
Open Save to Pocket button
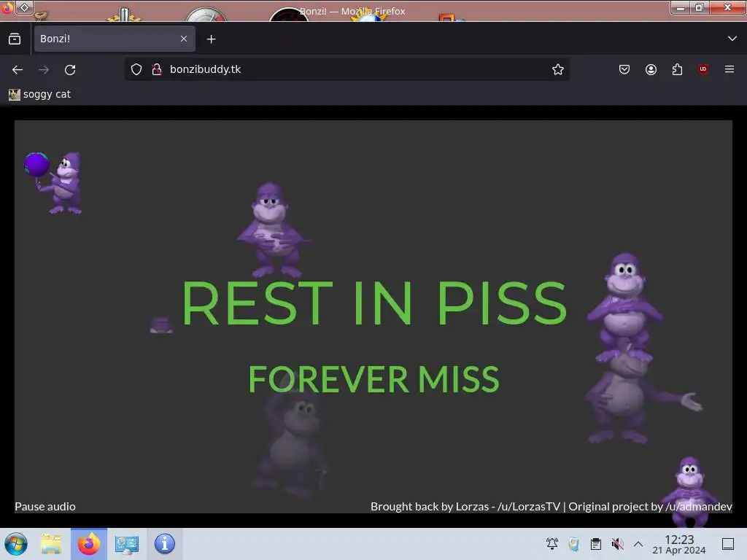(x=624, y=69)
